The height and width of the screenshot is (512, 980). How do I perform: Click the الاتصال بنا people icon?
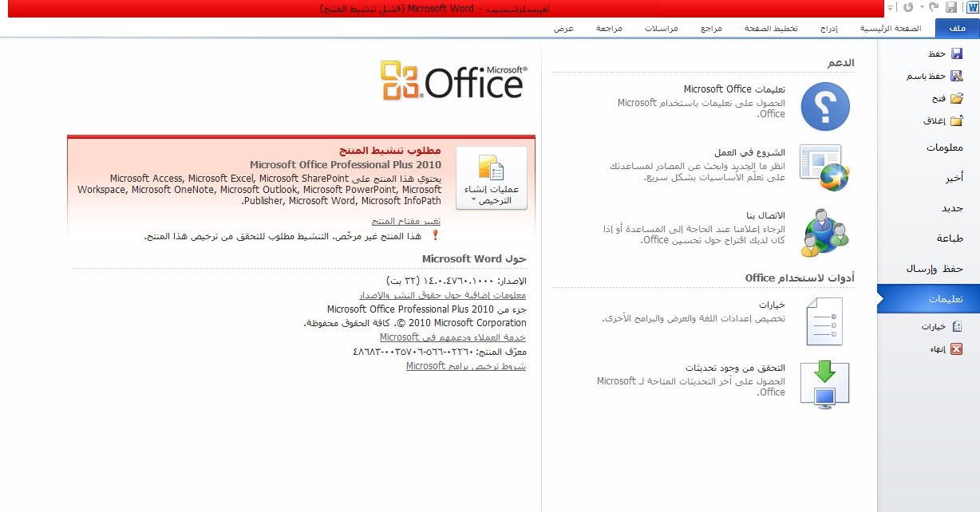825,233
